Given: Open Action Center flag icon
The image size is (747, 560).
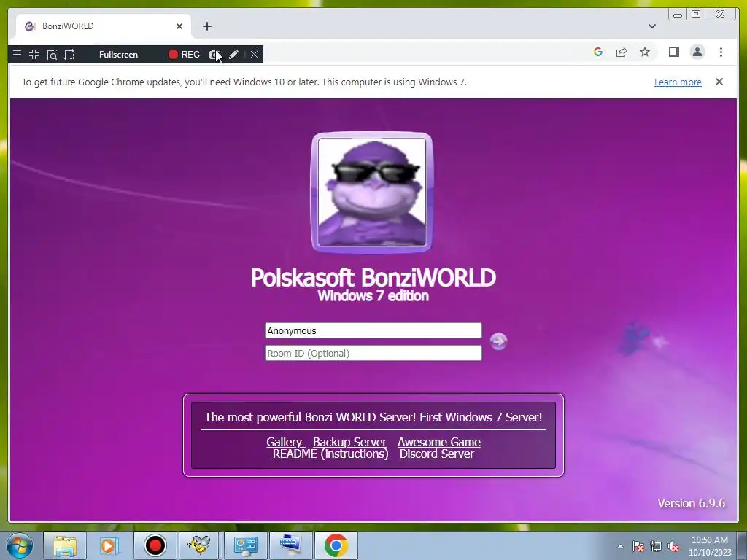Looking at the screenshot, I should [638, 547].
